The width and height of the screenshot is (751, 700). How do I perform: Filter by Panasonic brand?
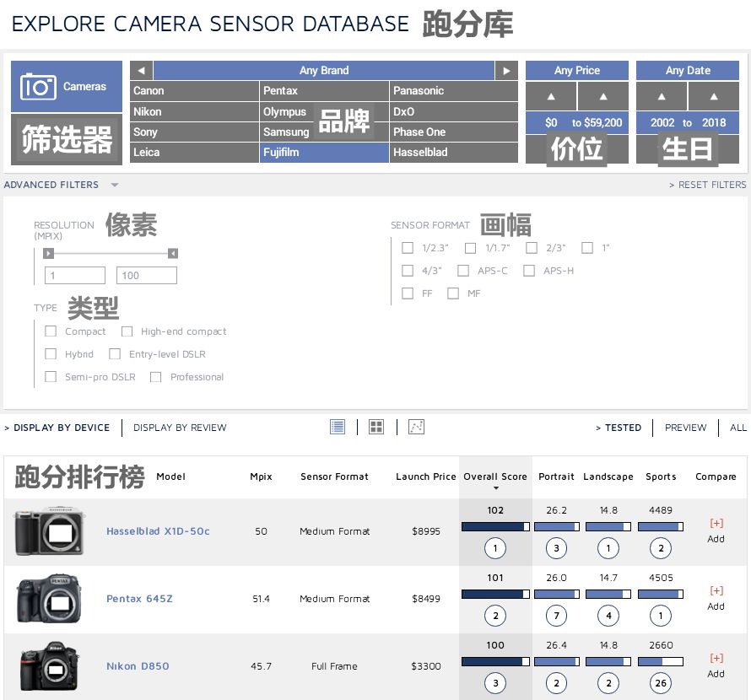tap(454, 91)
